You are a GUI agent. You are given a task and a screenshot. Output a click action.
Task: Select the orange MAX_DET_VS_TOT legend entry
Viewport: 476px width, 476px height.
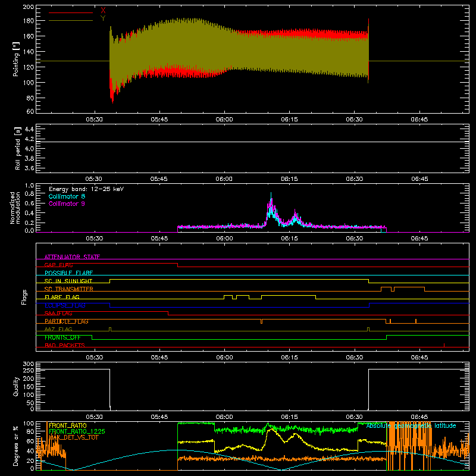[73, 437]
